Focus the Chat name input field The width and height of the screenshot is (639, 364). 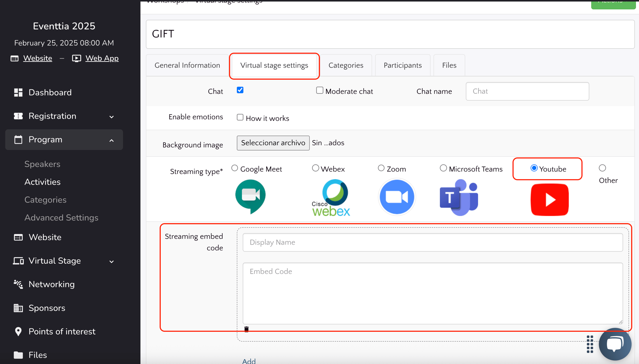pyautogui.click(x=527, y=91)
